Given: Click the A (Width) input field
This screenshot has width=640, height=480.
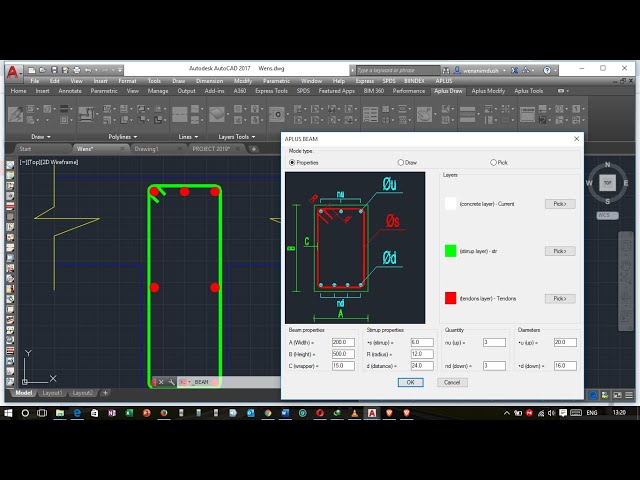Looking at the screenshot, I should [342, 342].
